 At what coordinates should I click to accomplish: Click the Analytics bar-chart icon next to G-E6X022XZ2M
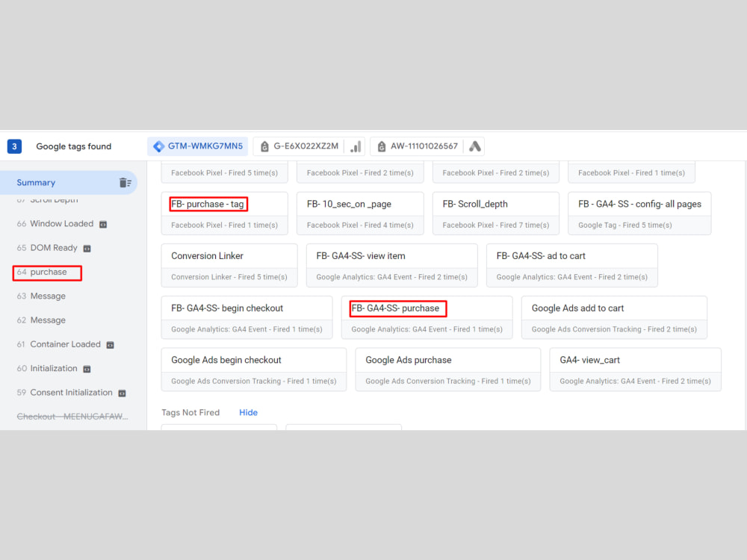tap(355, 146)
